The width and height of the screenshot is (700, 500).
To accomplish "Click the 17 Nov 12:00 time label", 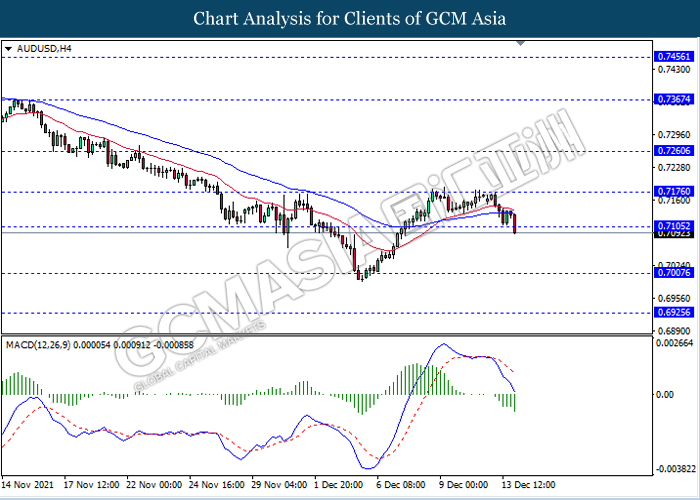I will 92,485.
